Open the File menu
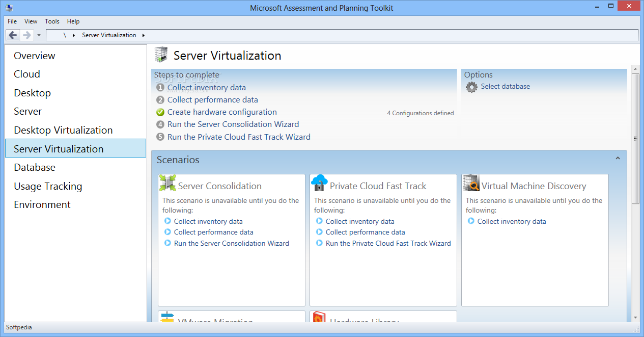Image resolution: width=644 pixels, height=337 pixels. click(x=12, y=21)
